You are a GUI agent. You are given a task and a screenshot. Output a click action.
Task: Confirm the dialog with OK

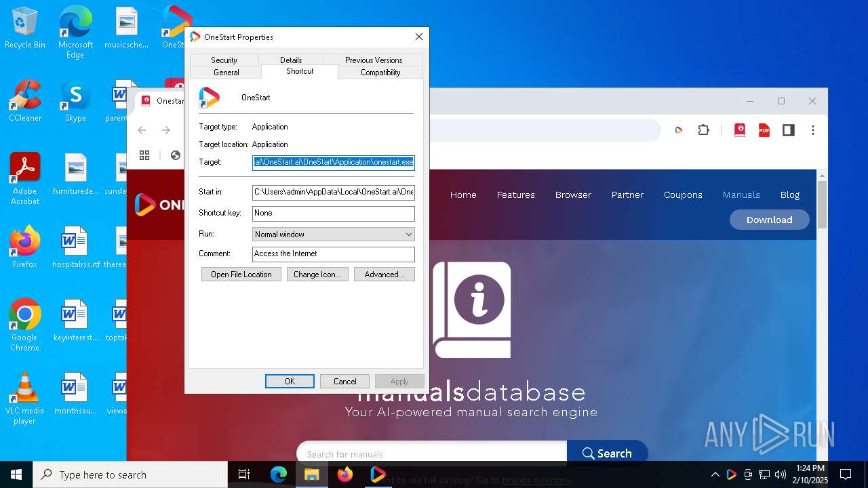point(290,382)
